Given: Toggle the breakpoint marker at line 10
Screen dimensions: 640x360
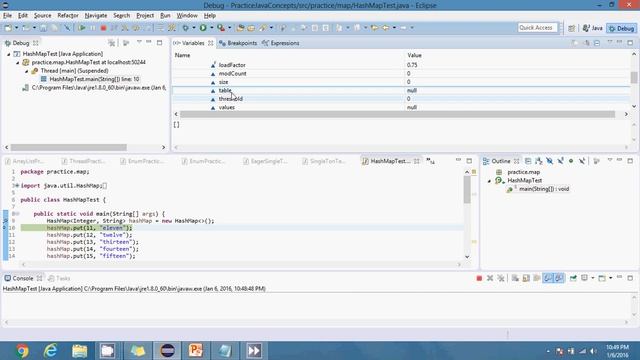Looking at the screenshot, I should click(5, 228).
